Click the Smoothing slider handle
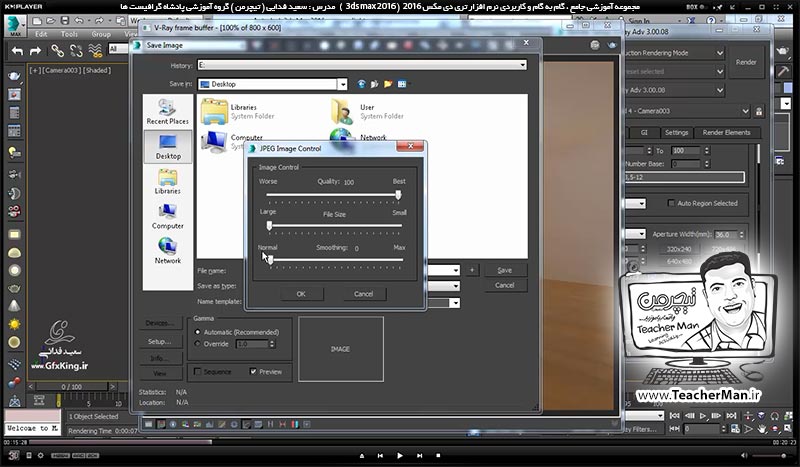Image resolution: width=800 pixels, height=467 pixels. coord(270,260)
